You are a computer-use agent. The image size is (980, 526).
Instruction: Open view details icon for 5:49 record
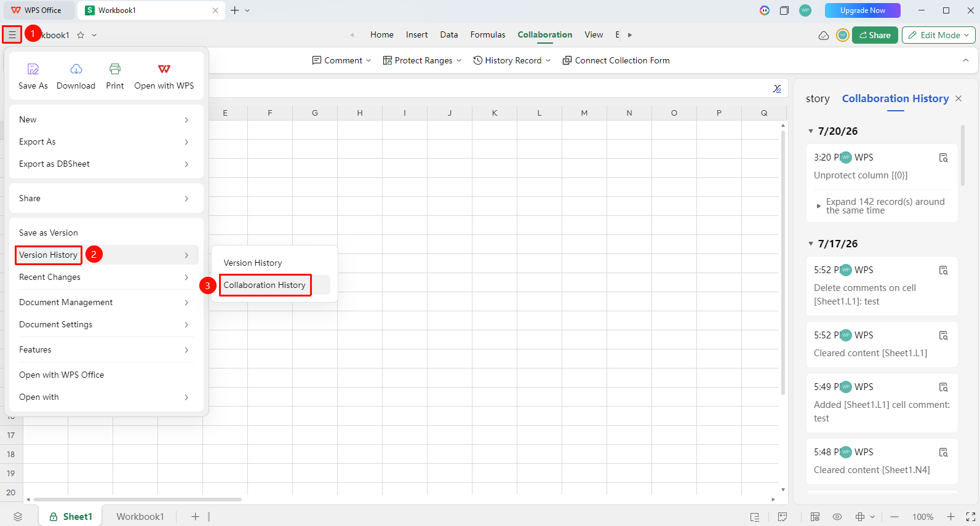click(x=943, y=388)
